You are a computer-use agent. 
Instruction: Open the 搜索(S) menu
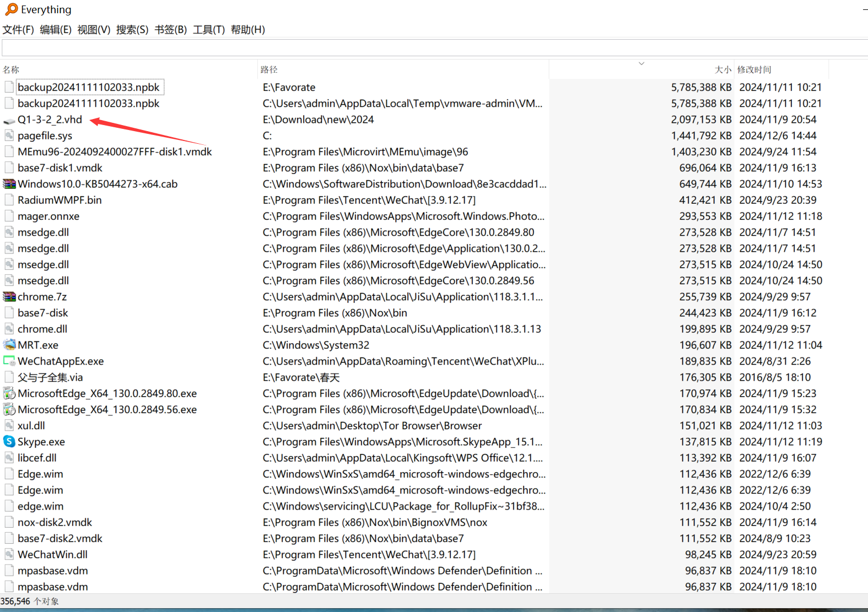point(132,30)
